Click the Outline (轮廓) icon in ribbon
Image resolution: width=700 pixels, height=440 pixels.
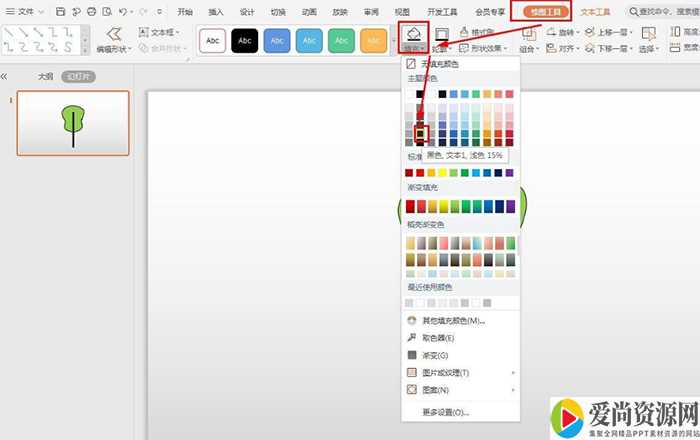tap(441, 34)
